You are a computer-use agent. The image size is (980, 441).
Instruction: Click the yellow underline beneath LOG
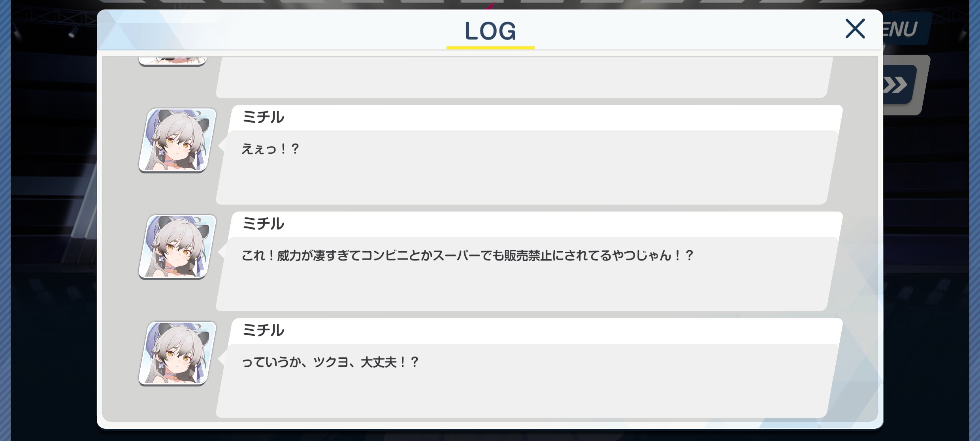coord(490,48)
